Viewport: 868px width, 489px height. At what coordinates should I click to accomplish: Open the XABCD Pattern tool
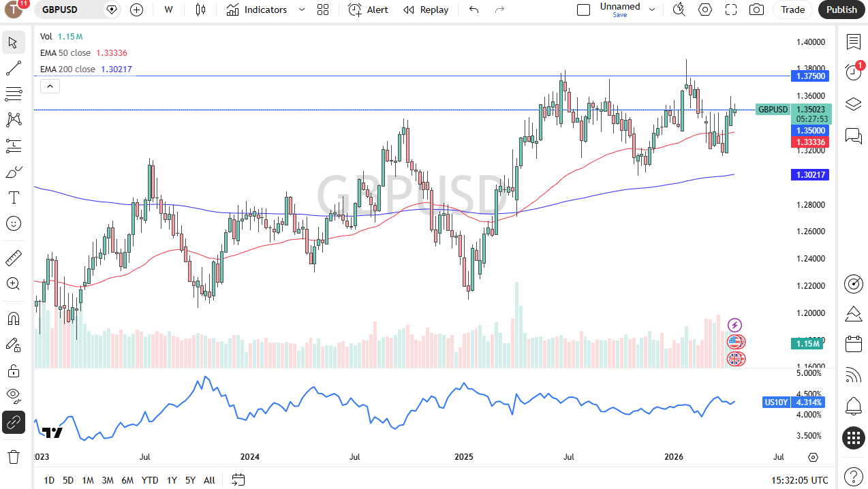14,120
